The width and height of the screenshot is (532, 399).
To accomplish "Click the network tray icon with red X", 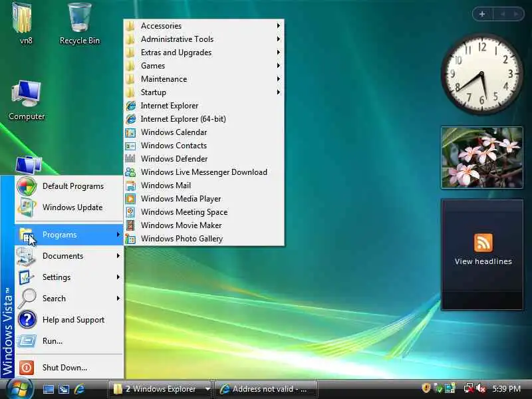I will point(469,388).
